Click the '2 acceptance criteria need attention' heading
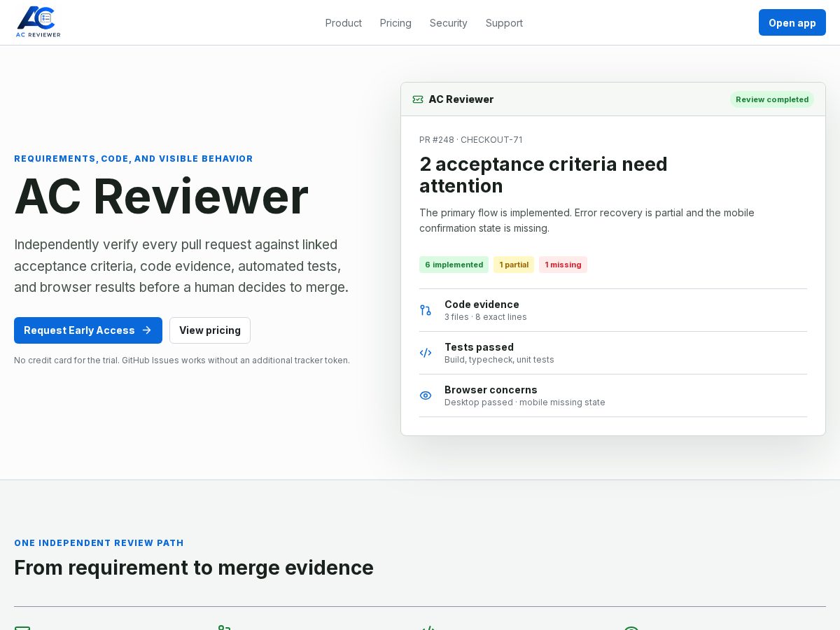Image resolution: width=840 pixels, height=630 pixels. coord(543,175)
